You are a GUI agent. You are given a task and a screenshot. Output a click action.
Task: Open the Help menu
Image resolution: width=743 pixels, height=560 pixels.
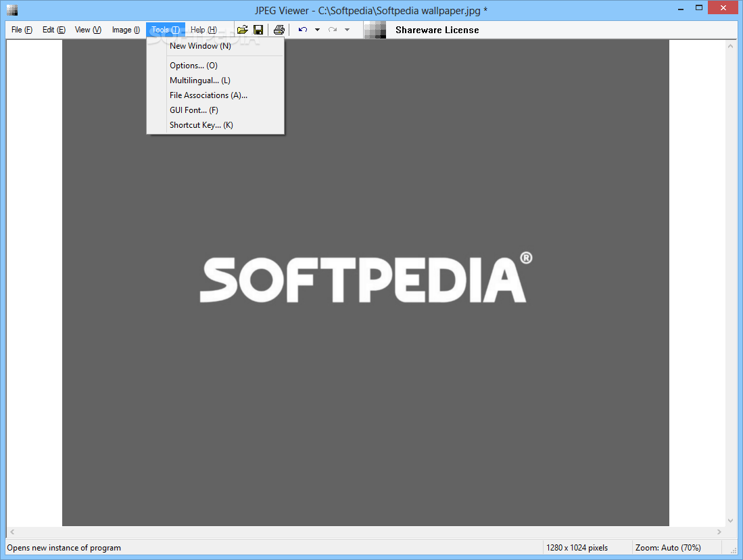(203, 30)
